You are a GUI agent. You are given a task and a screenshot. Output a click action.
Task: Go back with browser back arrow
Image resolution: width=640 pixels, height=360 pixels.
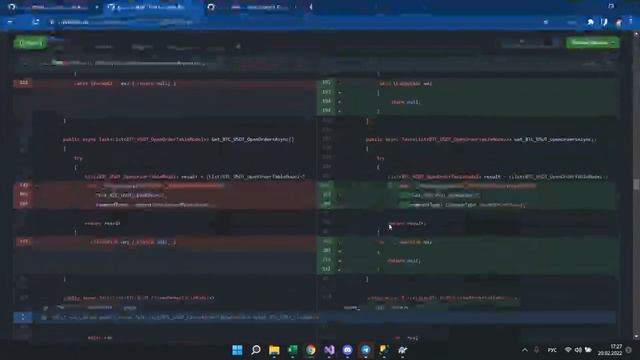click(x=10, y=22)
